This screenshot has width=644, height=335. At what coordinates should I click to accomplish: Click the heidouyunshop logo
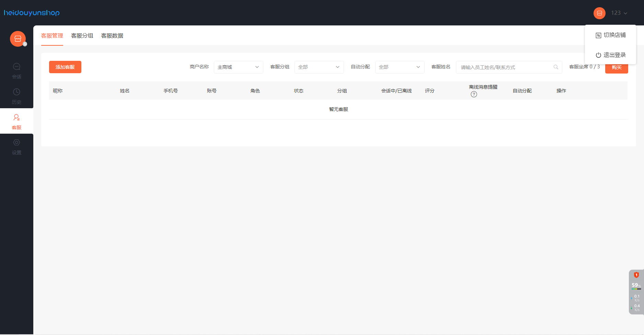click(32, 13)
